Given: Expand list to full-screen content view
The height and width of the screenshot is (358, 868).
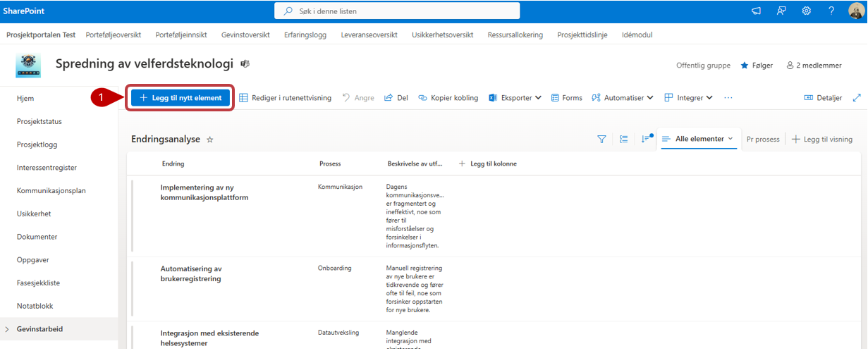Looking at the screenshot, I should (x=857, y=98).
